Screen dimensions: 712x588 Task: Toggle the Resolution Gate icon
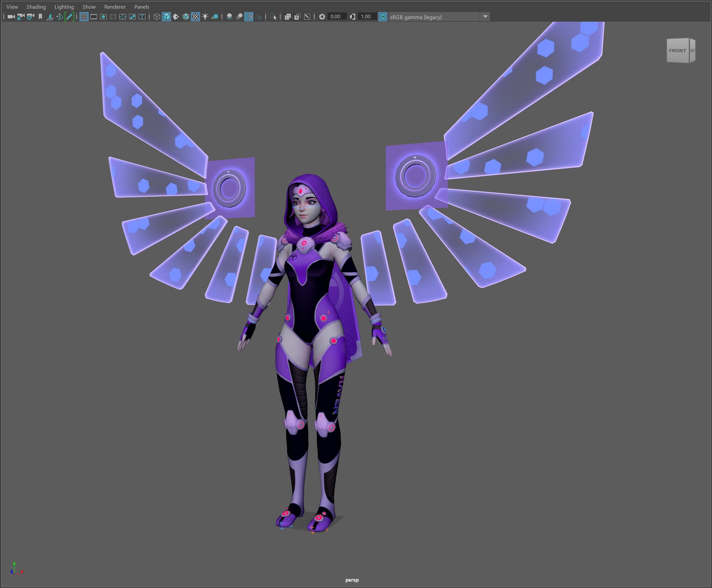103,17
